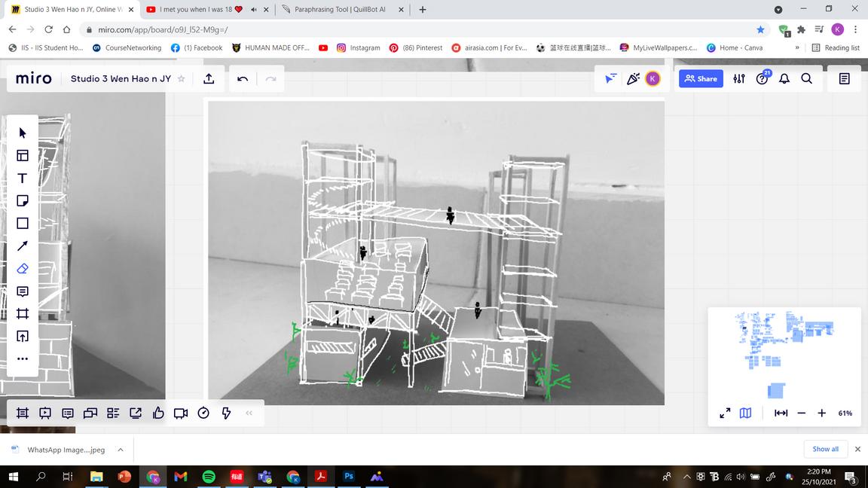Select the Text tool
The image size is (868, 488).
[x=22, y=178]
